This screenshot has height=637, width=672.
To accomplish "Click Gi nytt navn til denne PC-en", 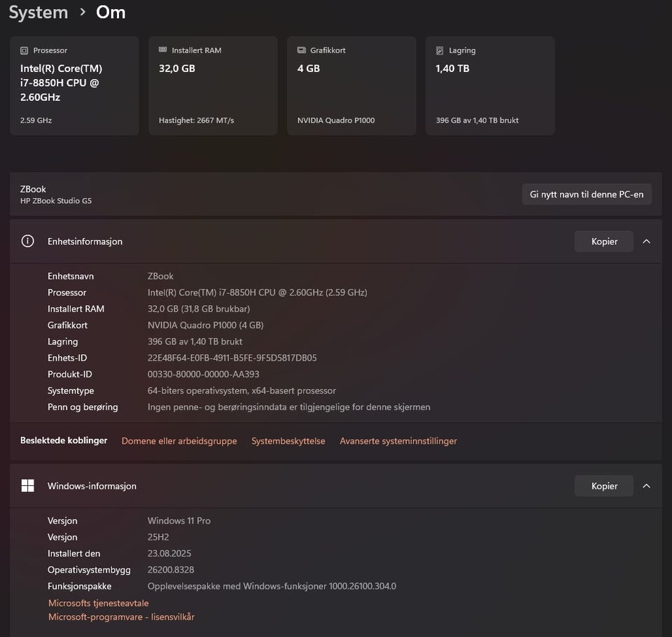I will coord(587,194).
